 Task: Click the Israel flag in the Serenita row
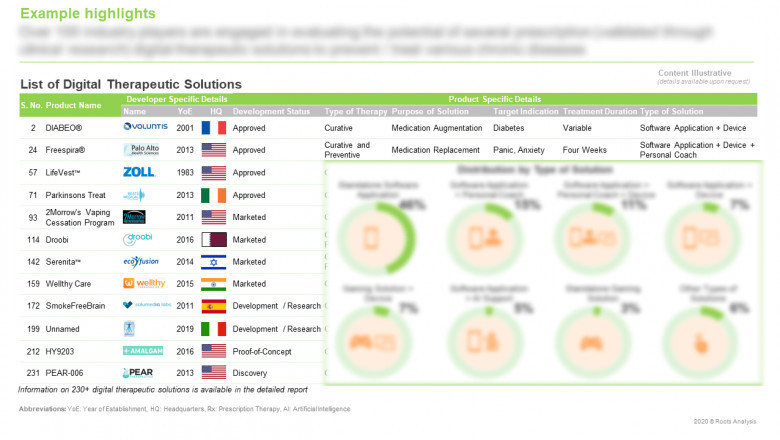pyautogui.click(x=214, y=262)
